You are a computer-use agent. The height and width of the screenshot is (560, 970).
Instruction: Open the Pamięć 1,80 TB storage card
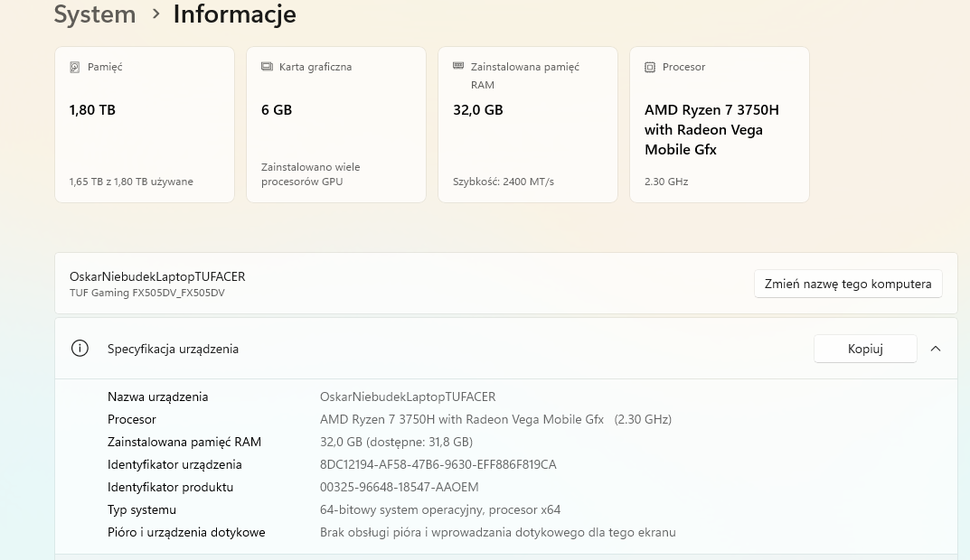[145, 125]
